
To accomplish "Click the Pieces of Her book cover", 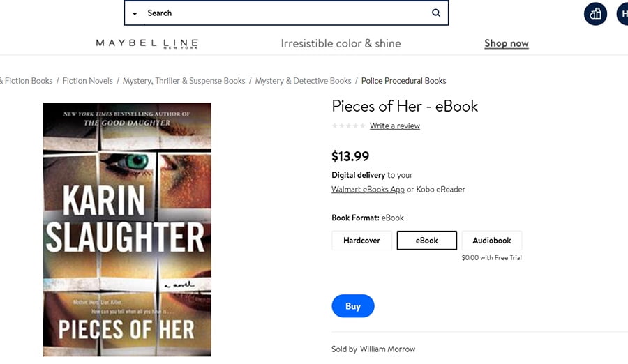I will click(x=127, y=229).
